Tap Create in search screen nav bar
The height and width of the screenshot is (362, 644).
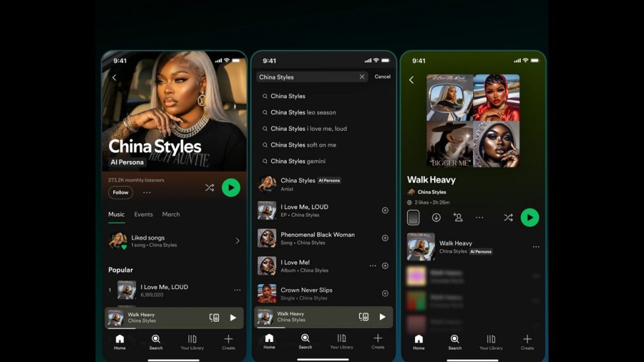(378, 341)
